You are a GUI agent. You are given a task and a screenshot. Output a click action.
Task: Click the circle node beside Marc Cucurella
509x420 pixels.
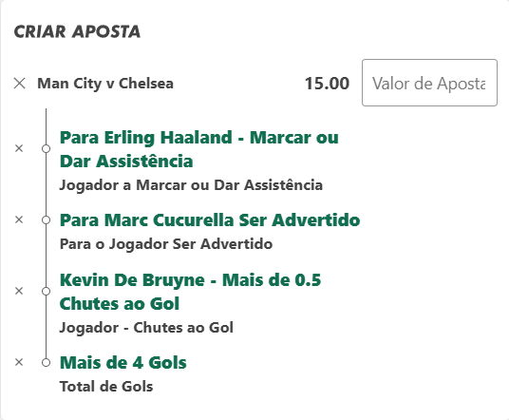(47, 220)
